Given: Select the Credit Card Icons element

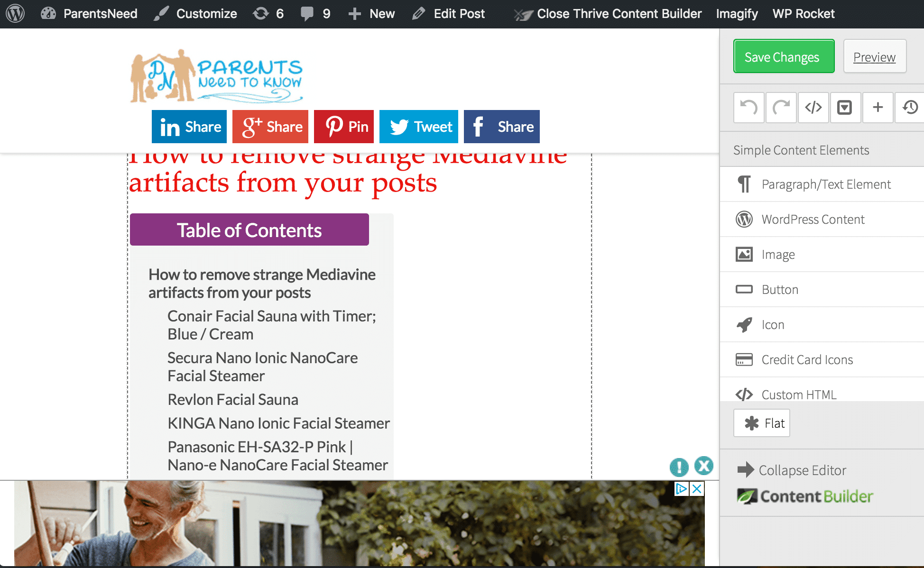Looking at the screenshot, I should coord(822,359).
